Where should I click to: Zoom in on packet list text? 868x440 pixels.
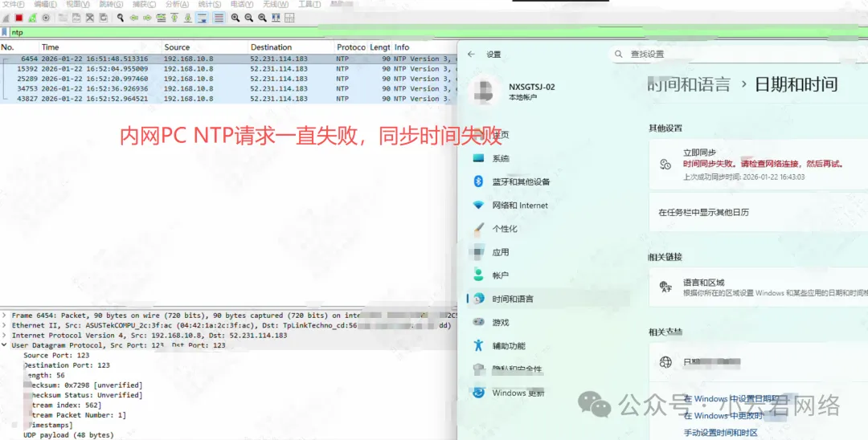coord(235,17)
